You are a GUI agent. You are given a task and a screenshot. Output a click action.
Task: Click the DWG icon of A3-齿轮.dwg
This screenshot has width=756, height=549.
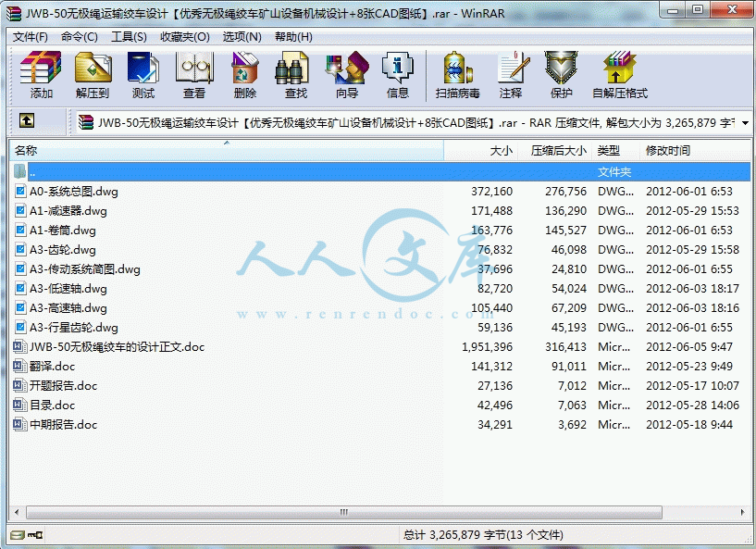point(20,249)
